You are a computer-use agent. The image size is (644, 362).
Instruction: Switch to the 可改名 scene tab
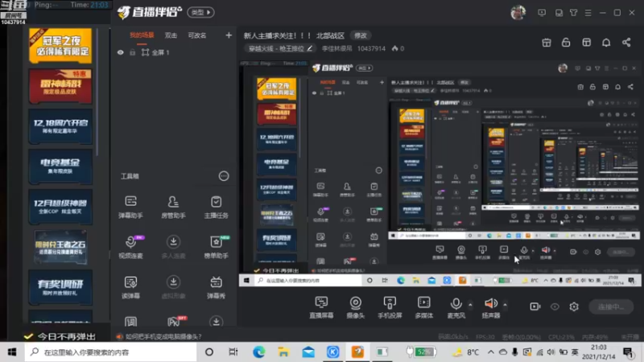(197, 35)
